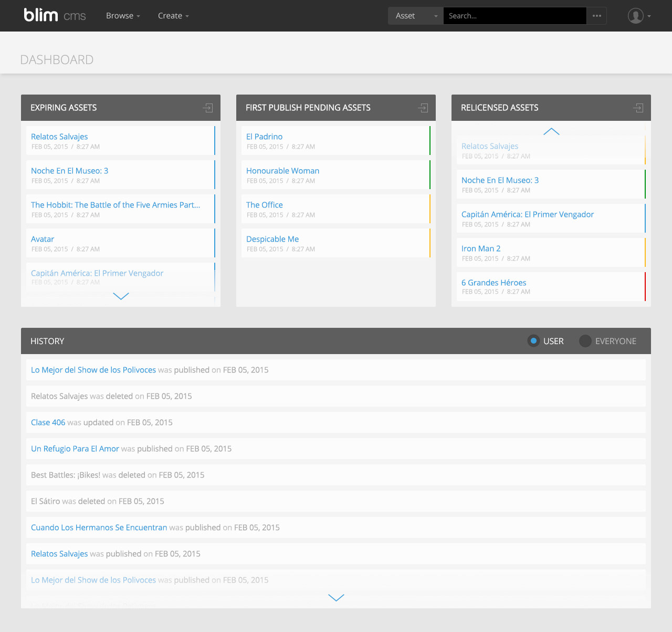Click 'El Sátiro' deleted history entry
Screen dimensions: 672x632
pos(336,501)
